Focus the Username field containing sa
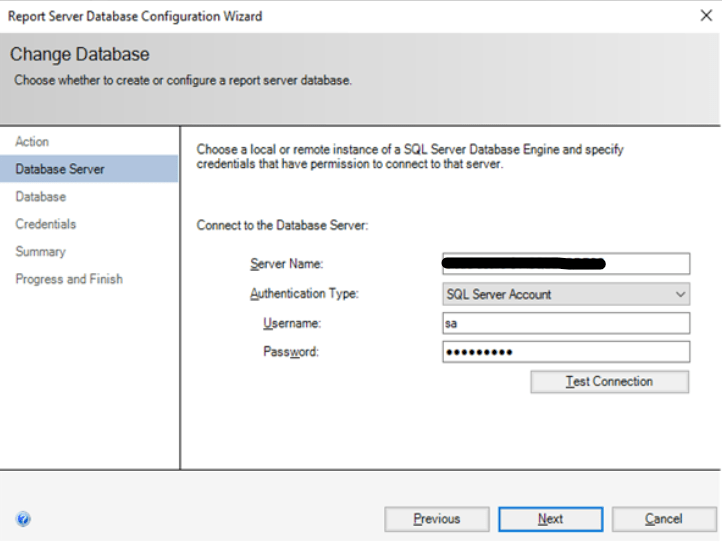722x542 pixels. (x=566, y=323)
